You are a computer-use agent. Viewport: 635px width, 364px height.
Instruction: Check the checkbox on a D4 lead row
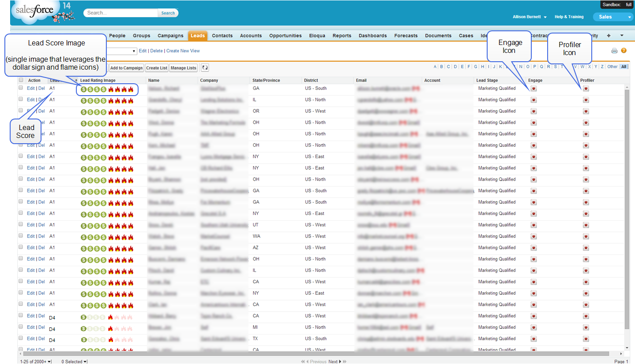tap(21, 315)
